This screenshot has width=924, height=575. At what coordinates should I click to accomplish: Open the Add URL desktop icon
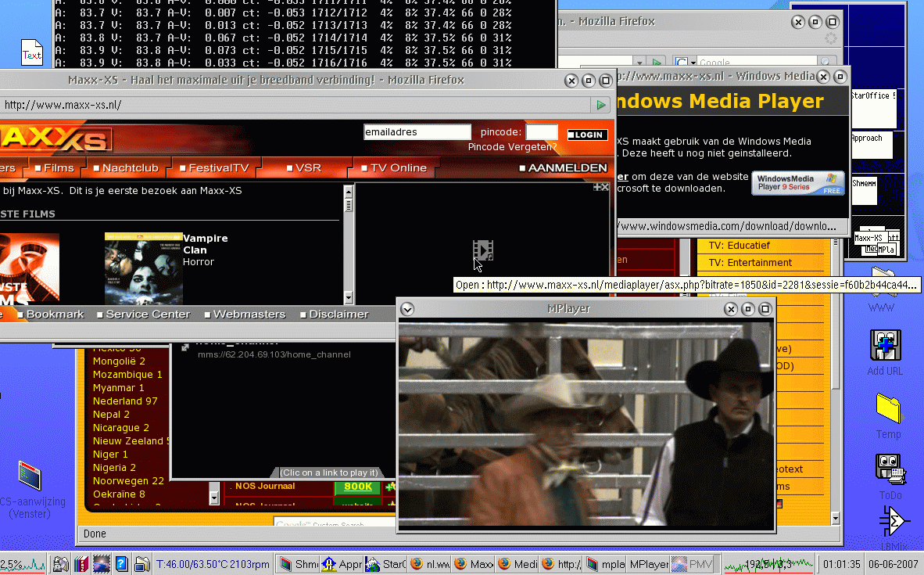(x=885, y=346)
